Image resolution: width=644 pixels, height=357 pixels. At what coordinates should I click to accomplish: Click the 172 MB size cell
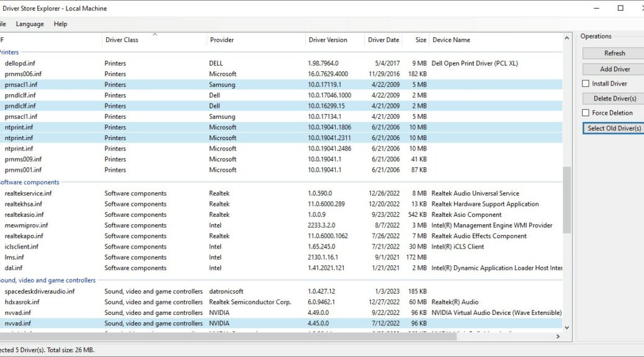coord(416,257)
